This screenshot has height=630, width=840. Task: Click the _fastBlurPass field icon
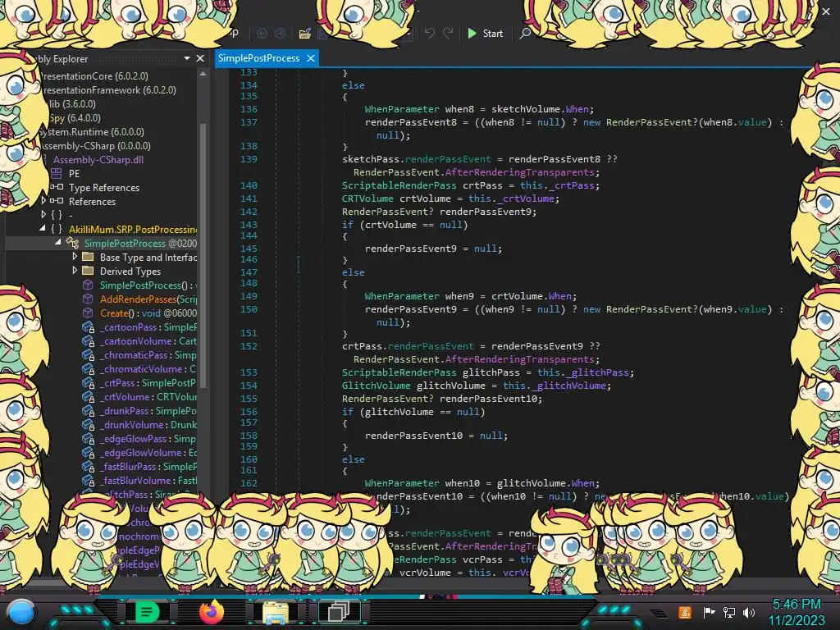pyautogui.click(x=89, y=467)
